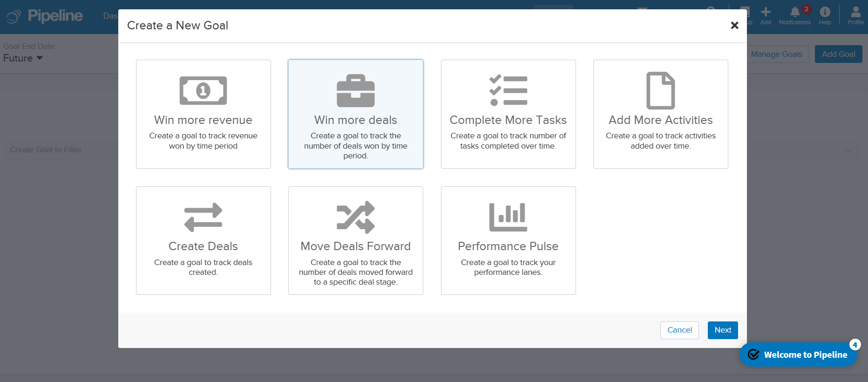Click the money bill icon on Win more revenue
Screen dimensions: 868x382
click(203, 90)
